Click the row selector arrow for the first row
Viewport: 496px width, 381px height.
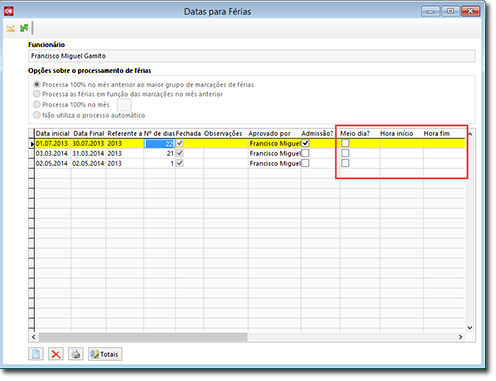pyautogui.click(x=32, y=144)
